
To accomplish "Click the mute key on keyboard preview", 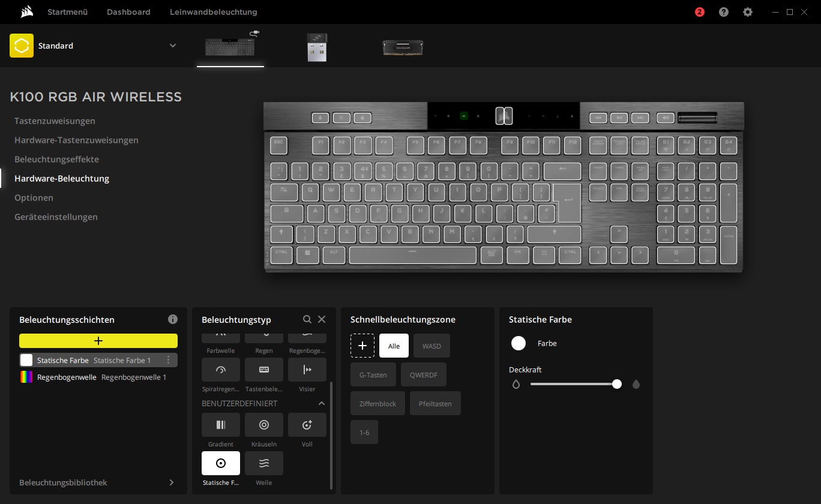I will 665,118.
